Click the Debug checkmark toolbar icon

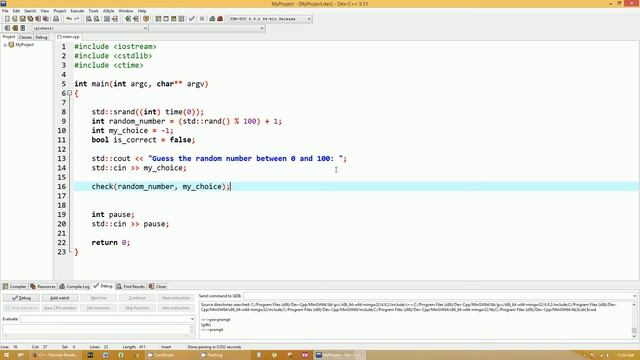(191, 19)
